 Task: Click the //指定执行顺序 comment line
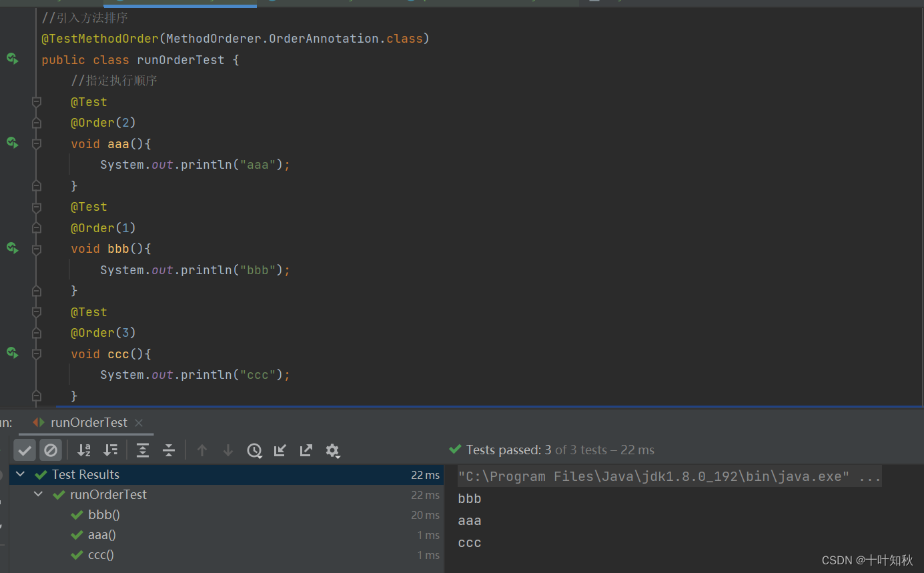[114, 81]
